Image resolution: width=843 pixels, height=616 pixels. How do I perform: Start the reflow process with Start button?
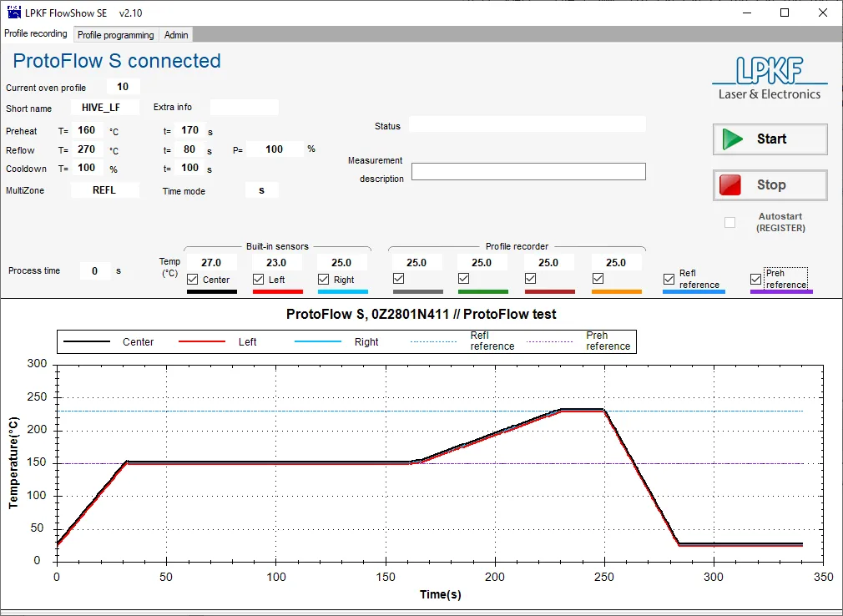[770, 139]
